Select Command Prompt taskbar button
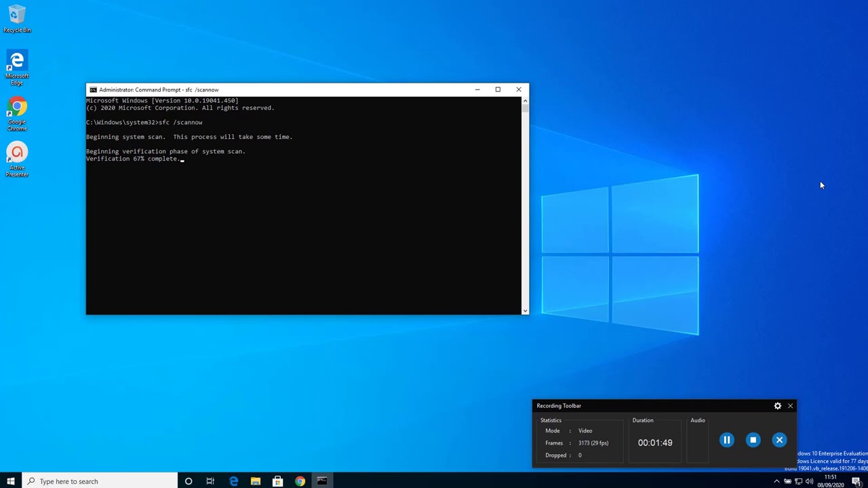Image resolution: width=868 pixels, height=488 pixels. [322, 481]
